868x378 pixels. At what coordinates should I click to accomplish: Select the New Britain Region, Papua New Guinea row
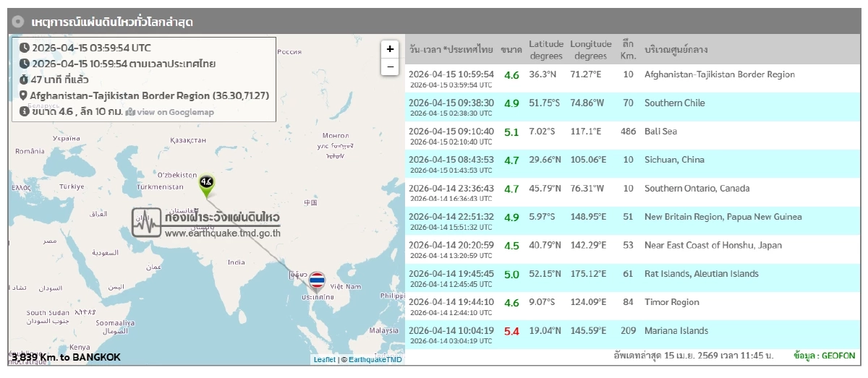[631, 221]
